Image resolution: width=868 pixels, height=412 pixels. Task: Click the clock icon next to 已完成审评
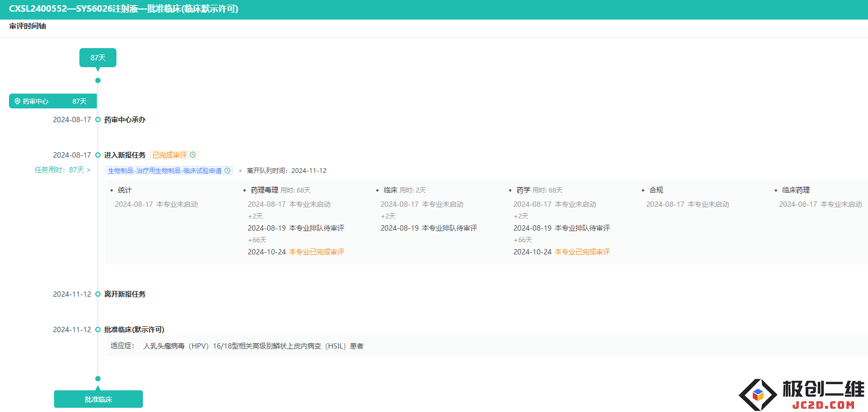tap(193, 155)
